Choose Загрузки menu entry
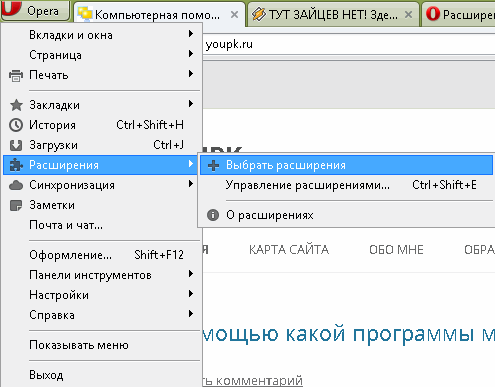Screen dimensions: 495x387 tap(102, 145)
